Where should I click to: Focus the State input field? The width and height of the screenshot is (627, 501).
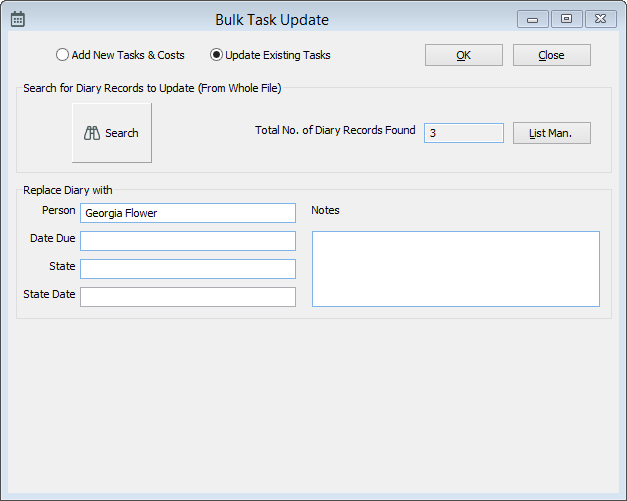point(188,269)
